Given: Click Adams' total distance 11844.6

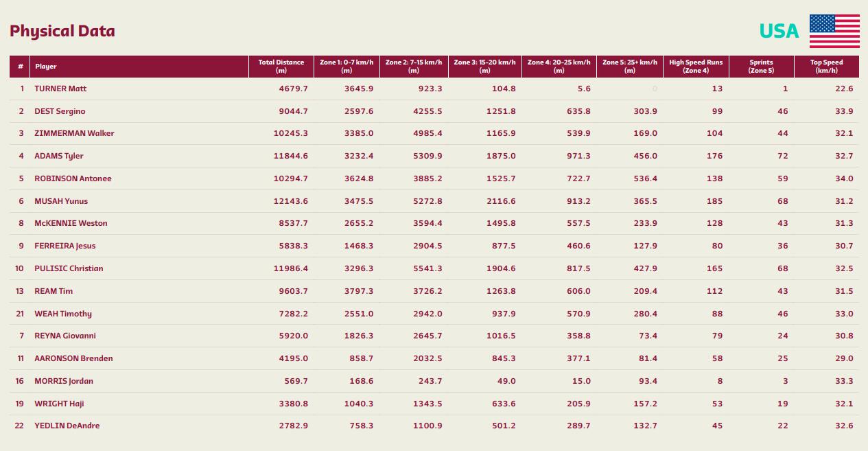Looking at the screenshot, I should (x=291, y=156).
